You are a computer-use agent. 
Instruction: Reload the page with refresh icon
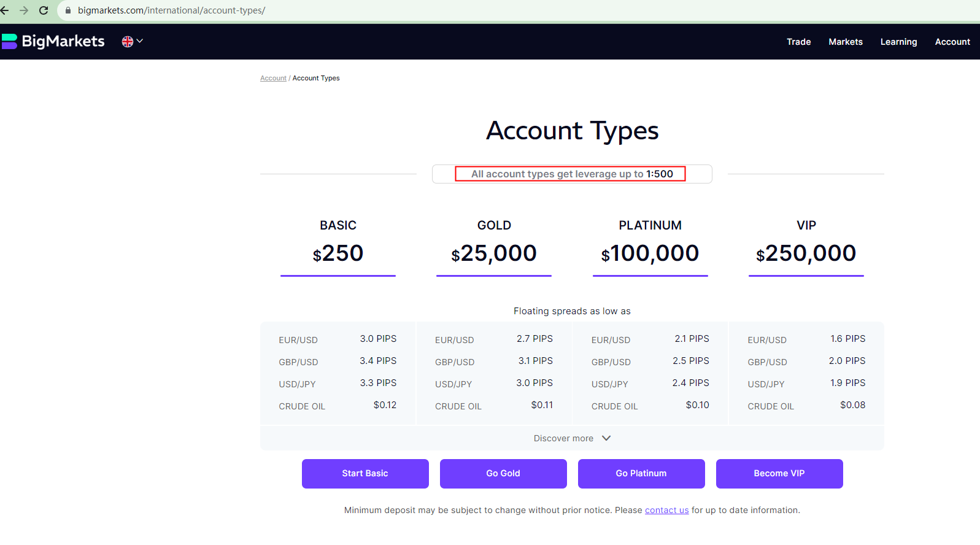click(x=44, y=10)
